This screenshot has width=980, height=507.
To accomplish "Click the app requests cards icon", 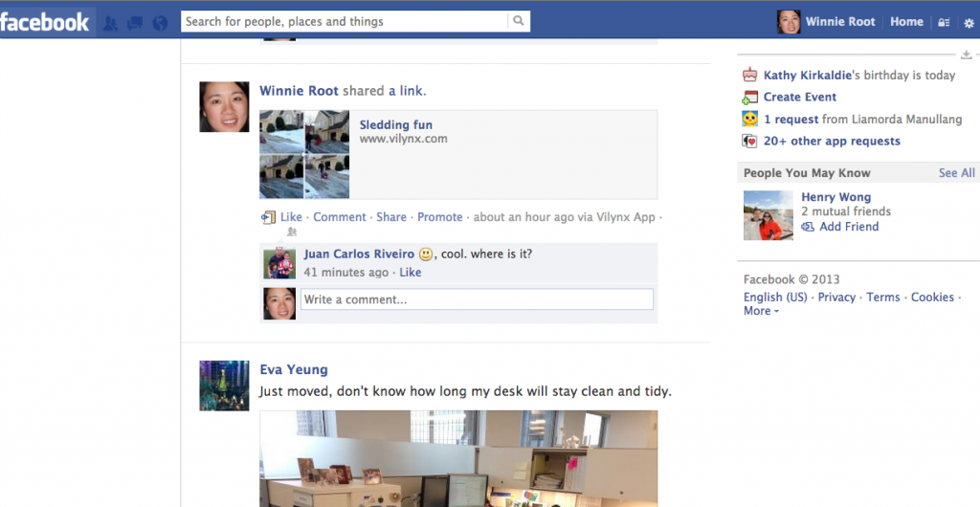I will click(750, 142).
